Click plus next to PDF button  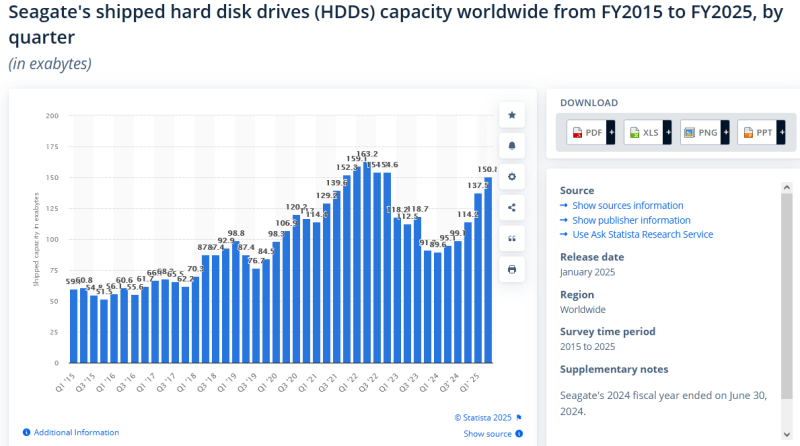pos(611,133)
